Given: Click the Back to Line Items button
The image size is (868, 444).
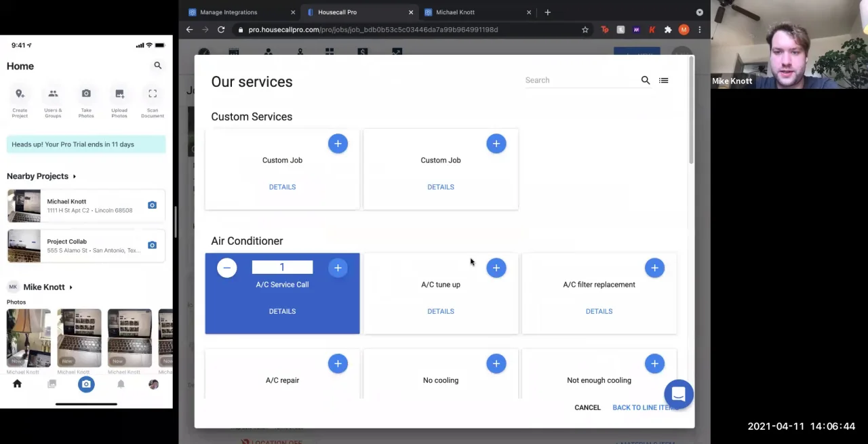Looking at the screenshot, I should 646,407.
